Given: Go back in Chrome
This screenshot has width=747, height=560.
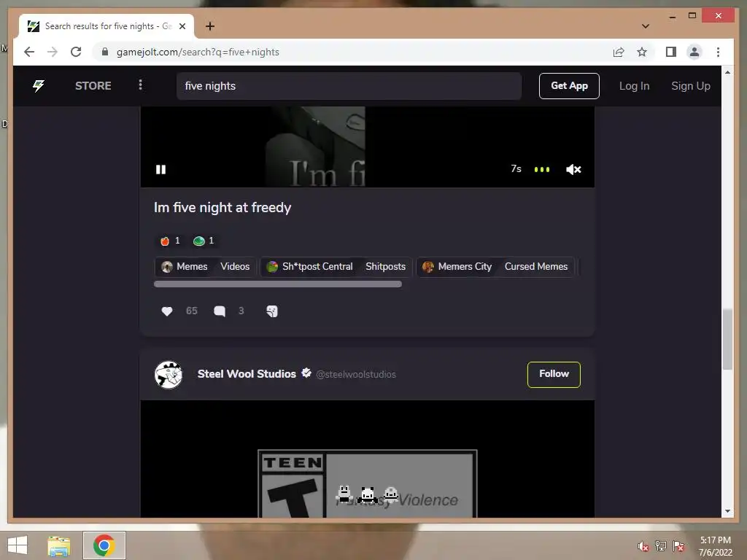Looking at the screenshot, I should click(x=29, y=52).
